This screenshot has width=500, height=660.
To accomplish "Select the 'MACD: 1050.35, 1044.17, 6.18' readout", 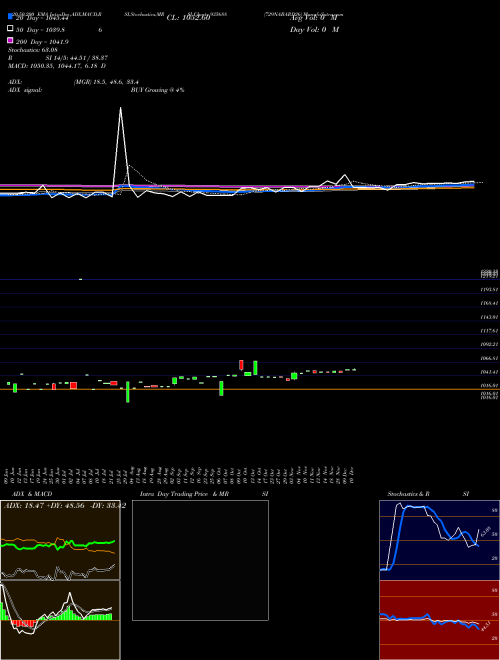I will pyautogui.click(x=54, y=66).
